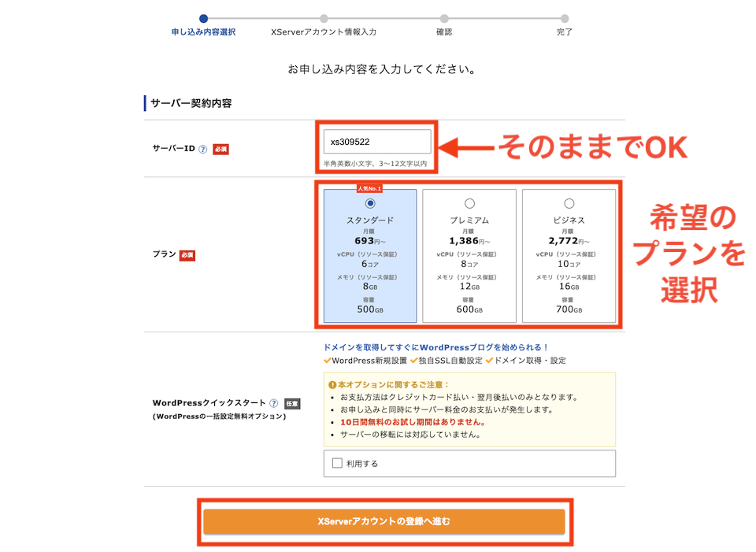This screenshot has width=756, height=552.
Task: Click the 任意 badge beside WordPressクイックスタート
Action: coord(292,403)
